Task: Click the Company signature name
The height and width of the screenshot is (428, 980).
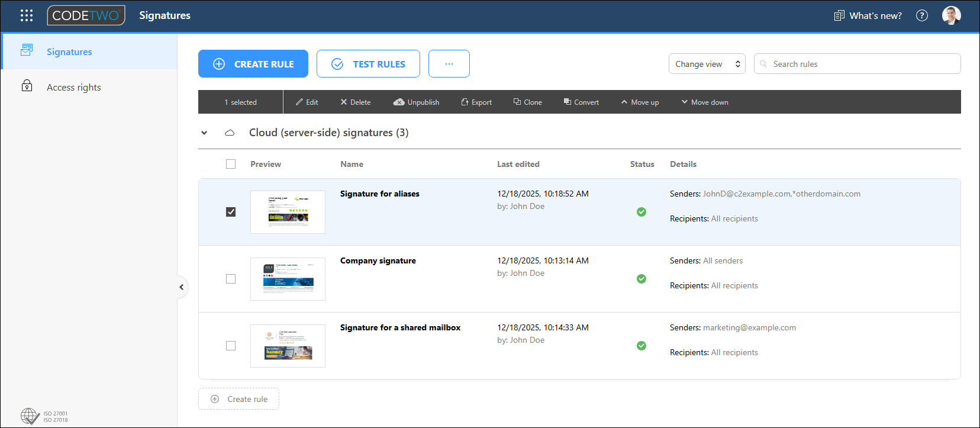Action: pos(378,260)
